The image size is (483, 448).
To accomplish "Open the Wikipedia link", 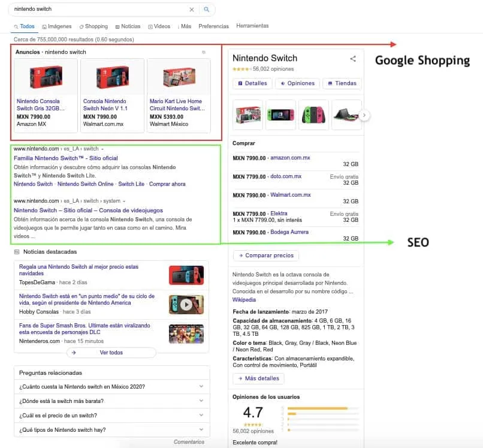I will tap(244, 300).
